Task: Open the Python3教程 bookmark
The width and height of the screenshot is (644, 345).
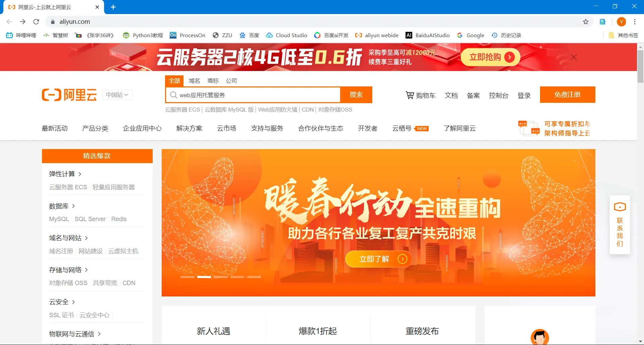Action: (x=143, y=35)
